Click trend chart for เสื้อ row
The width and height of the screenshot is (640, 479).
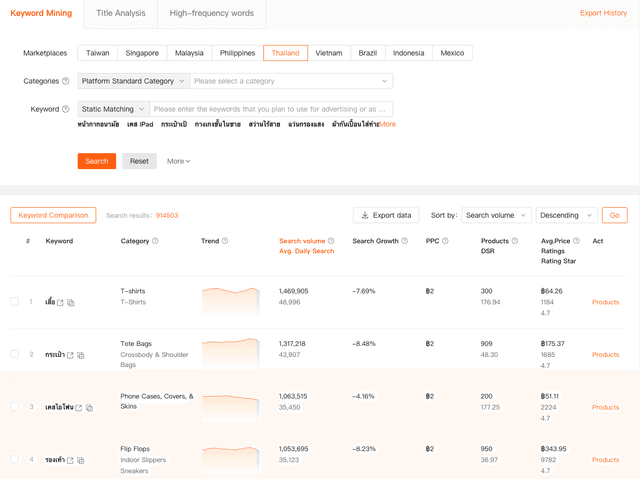coord(231,302)
